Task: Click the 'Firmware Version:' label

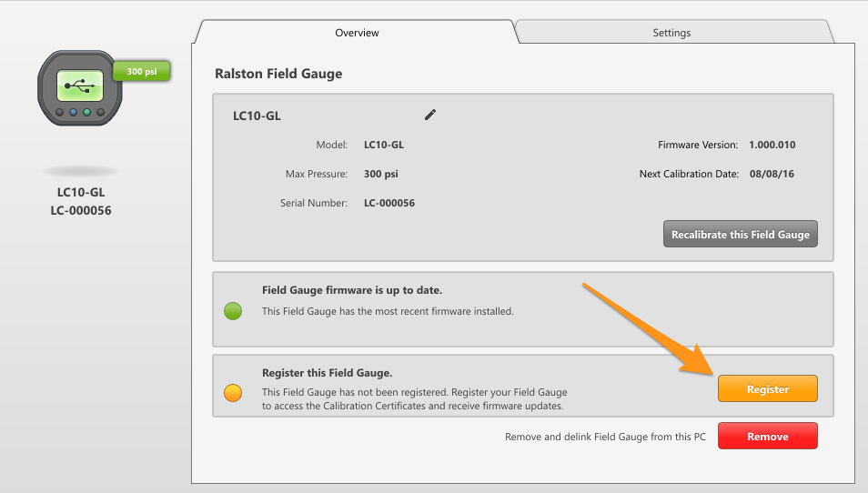Action: point(698,145)
